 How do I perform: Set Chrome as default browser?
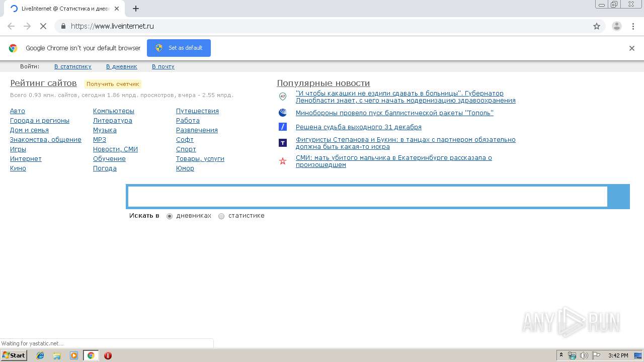[x=179, y=48]
